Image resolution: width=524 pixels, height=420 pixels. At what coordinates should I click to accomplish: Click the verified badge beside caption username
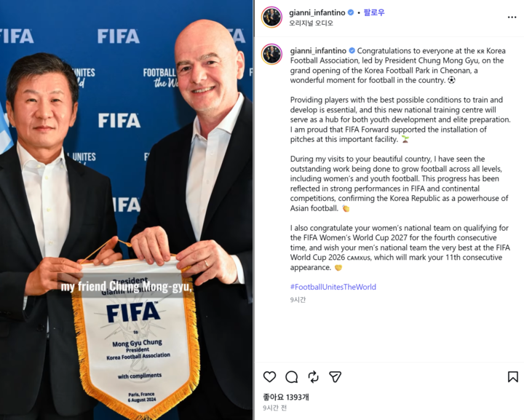[352, 51]
